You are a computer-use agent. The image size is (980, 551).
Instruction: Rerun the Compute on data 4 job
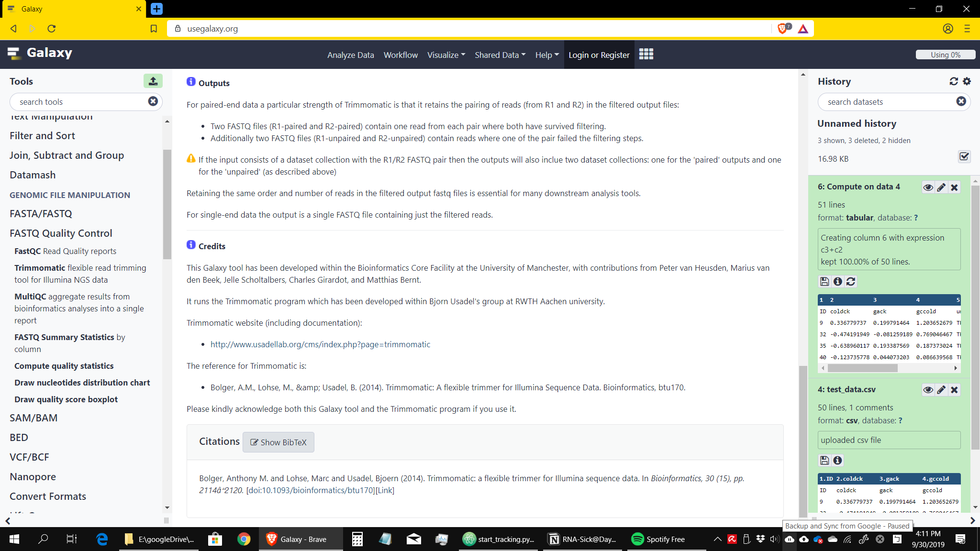(x=851, y=281)
